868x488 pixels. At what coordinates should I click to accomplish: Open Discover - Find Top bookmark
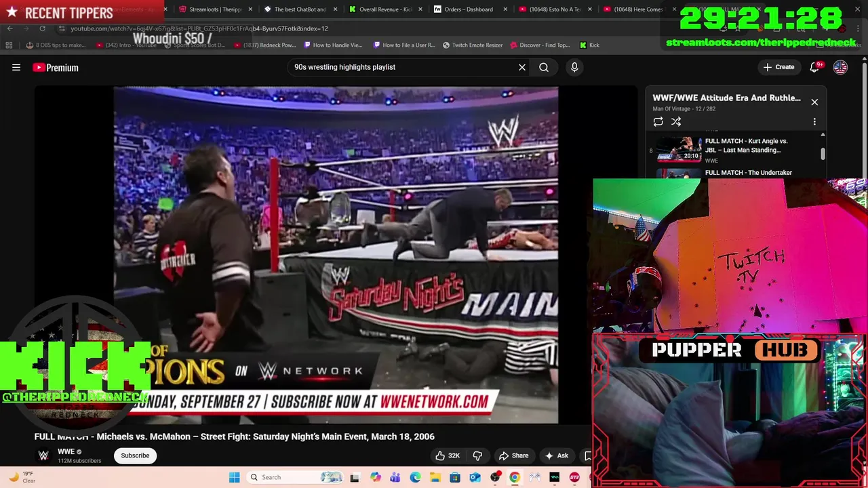click(540, 45)
